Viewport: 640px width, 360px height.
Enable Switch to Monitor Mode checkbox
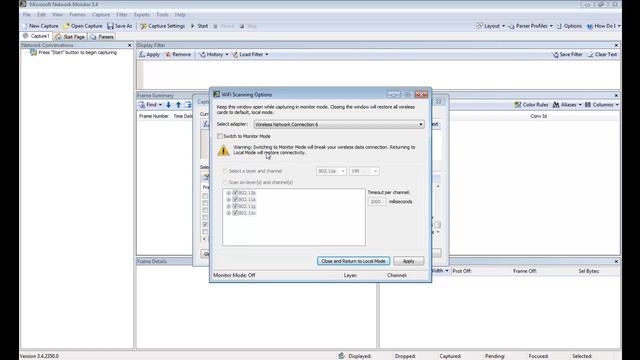220,136
